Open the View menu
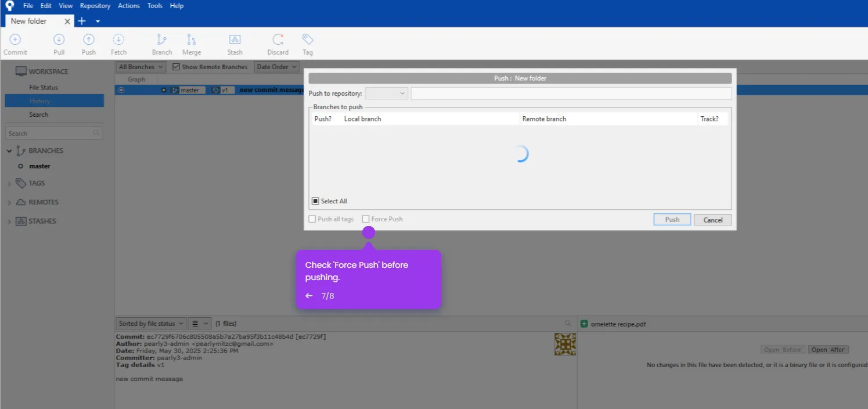868x409 pixels. click(66, 6)
